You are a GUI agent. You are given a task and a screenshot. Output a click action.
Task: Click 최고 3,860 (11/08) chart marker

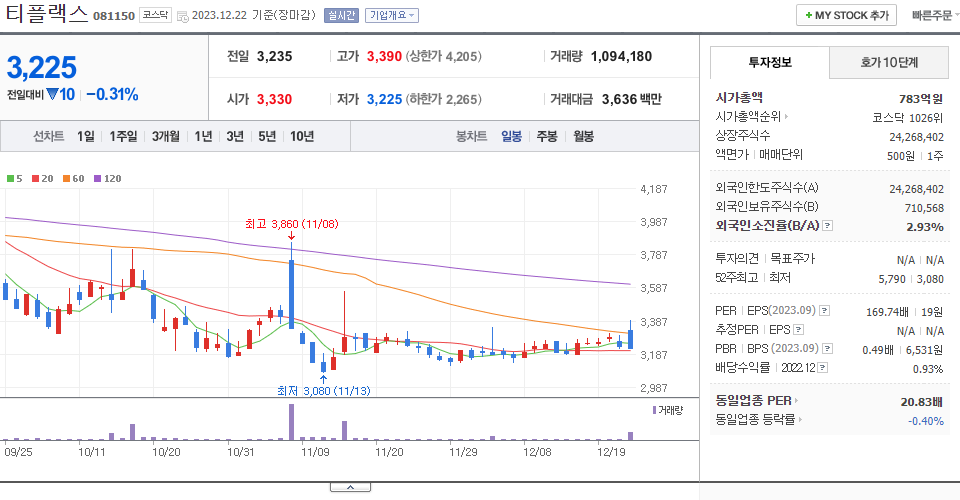click(291, 224)
